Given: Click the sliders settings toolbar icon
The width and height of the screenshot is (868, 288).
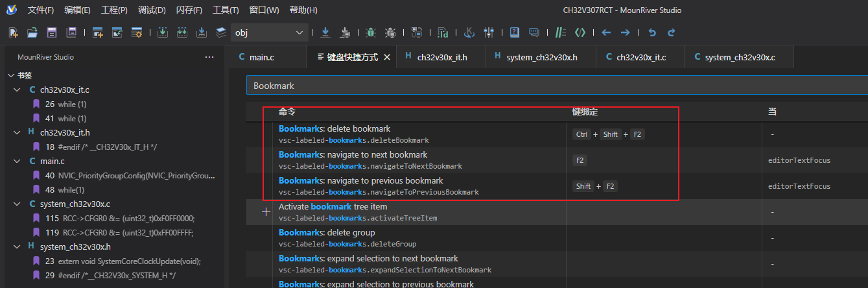Looking at the screenshot, I should point(489,32).
